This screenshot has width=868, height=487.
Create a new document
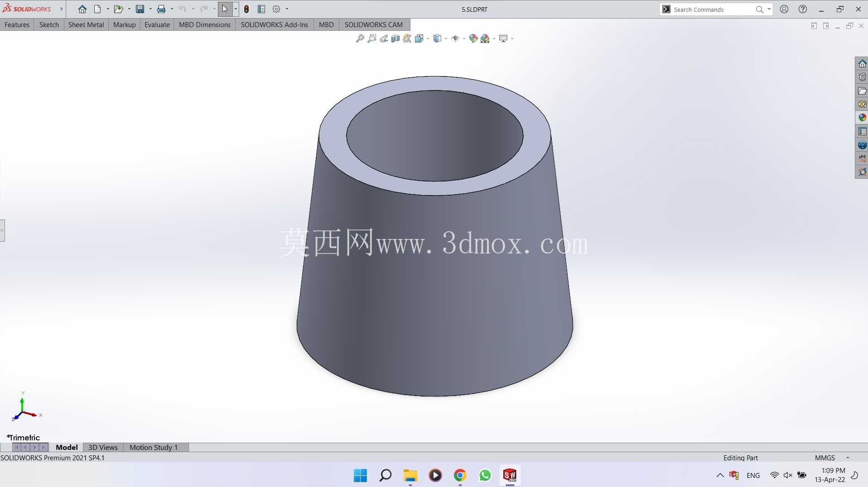tap(97, 9)
